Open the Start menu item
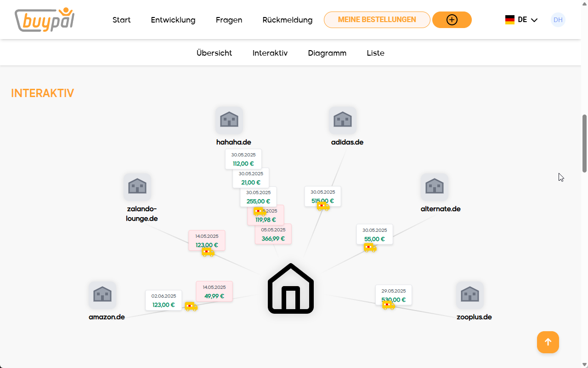 (x=122, y=20)
